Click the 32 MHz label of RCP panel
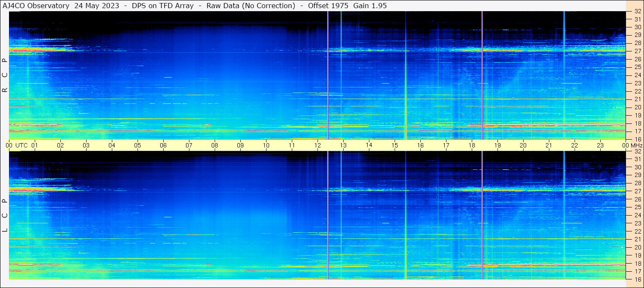This screenshot has width=644, height=288. pos(637,12)
